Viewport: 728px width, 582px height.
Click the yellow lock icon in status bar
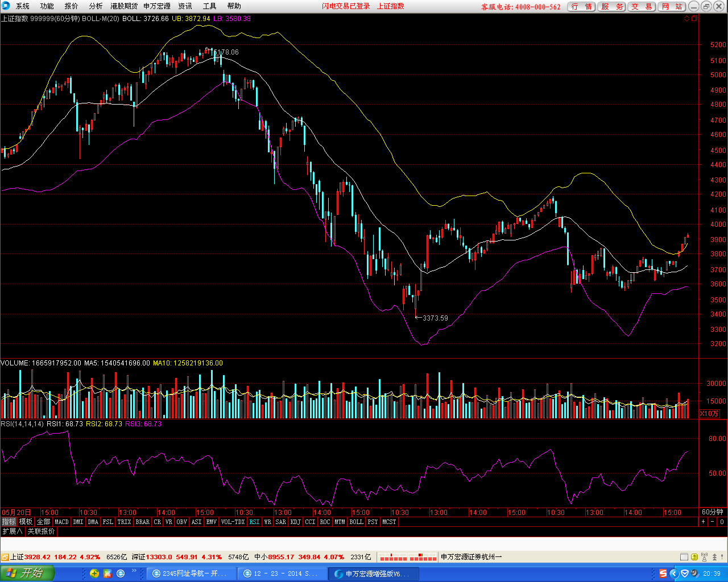(694, 557)
